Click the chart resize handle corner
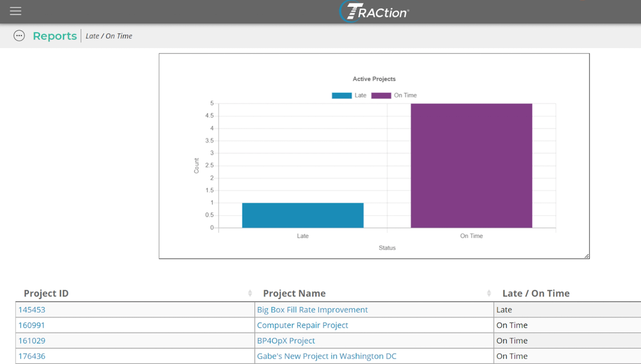Viewport: 641px width, 364px height. [587, 255]
